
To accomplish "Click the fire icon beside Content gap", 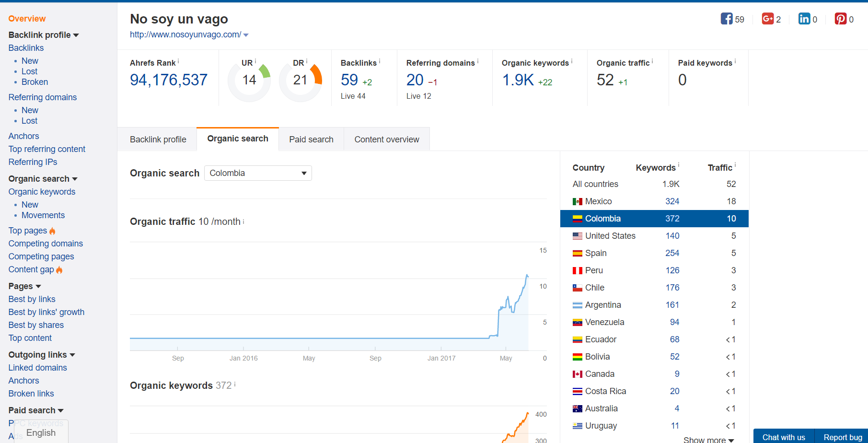I will [x=59, y=270].
